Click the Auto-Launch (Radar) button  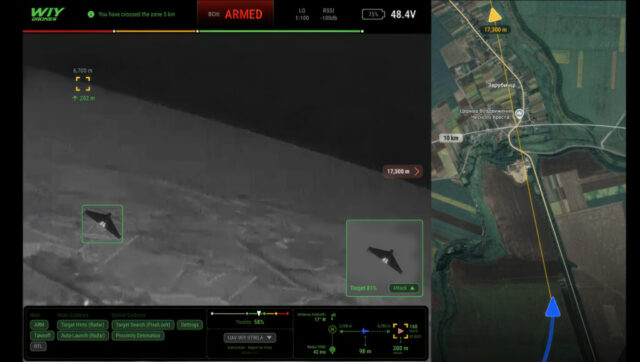click(83, 335)
